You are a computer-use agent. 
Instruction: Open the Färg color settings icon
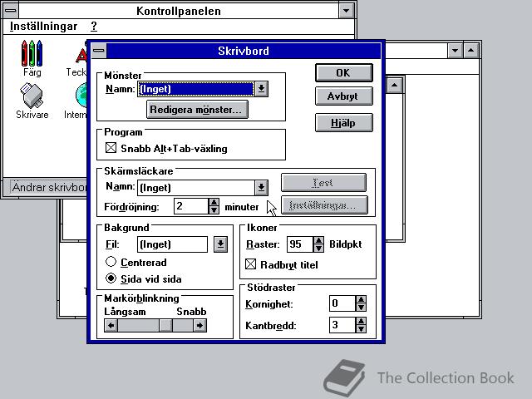tap(32, 58)
